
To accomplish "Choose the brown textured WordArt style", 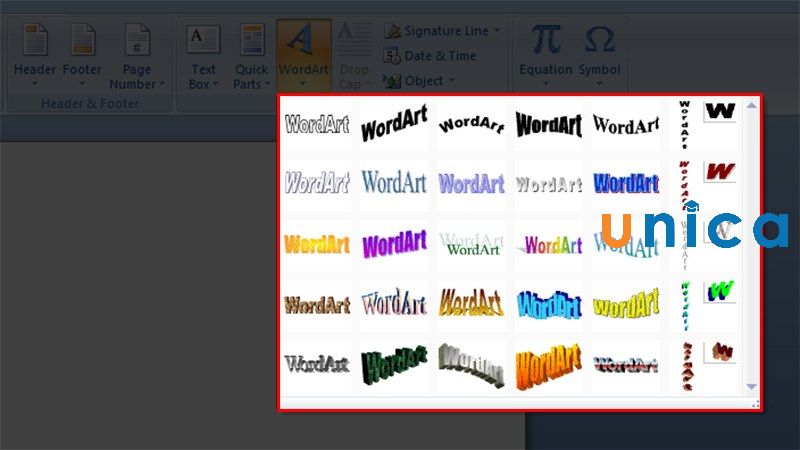I will (317, 305).
